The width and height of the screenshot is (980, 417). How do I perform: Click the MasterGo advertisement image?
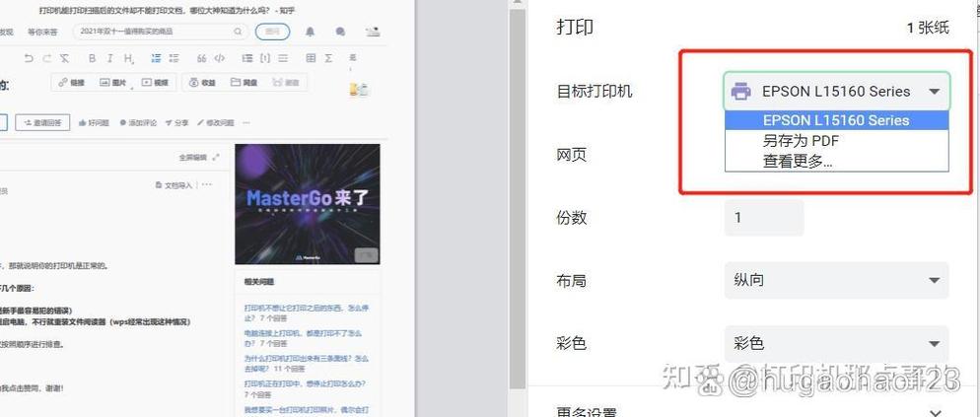coord(308,204)
